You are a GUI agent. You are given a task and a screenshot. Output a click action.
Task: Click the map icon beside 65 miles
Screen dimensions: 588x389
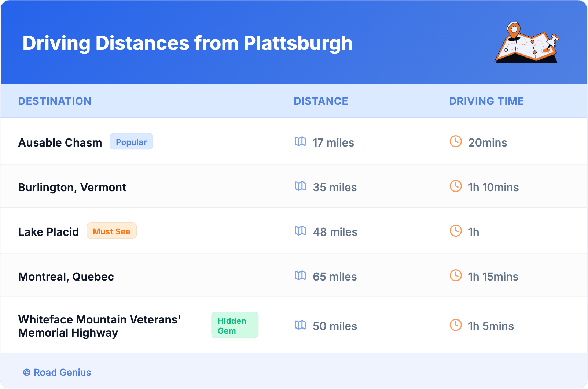click(x=300, y=275)
